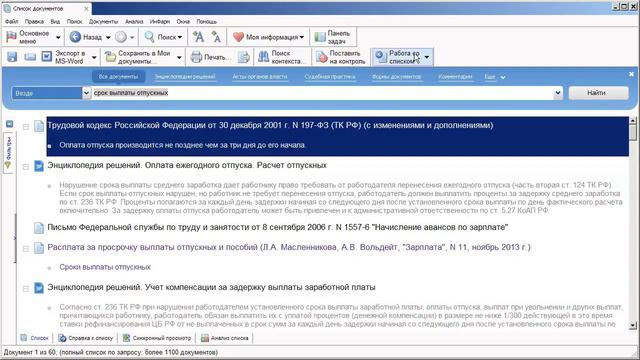
Task: Click Экспорт в MS-Word icon
Action: point(47,56)
